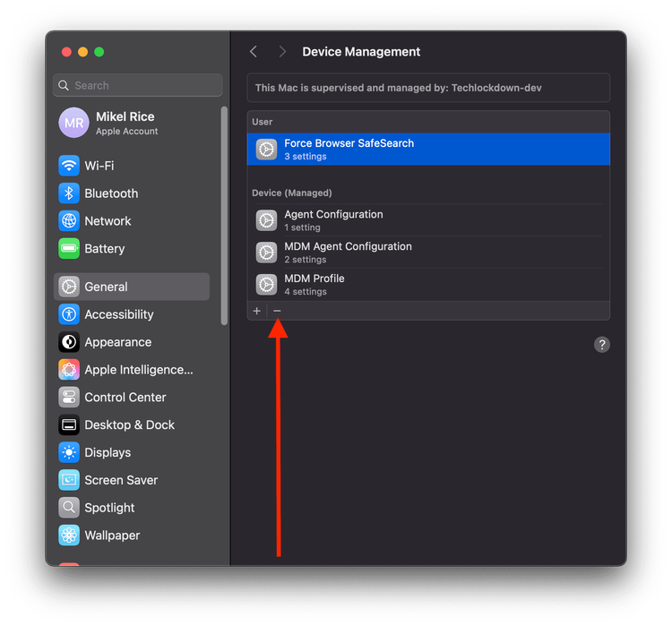Add a profile with the plus button
672x626 pixels.
(257, 311)
